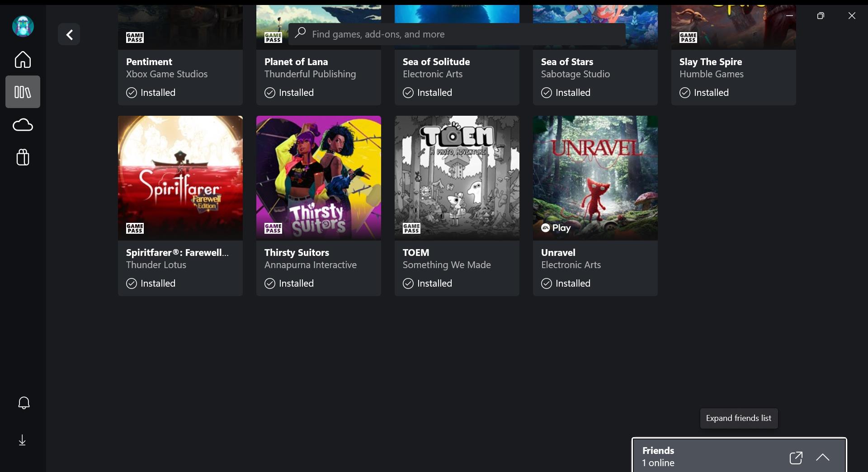Click Thirsty Suitors installed check icon
The height and width of the screenshot is (472, 868).
(x=270, y=283)
